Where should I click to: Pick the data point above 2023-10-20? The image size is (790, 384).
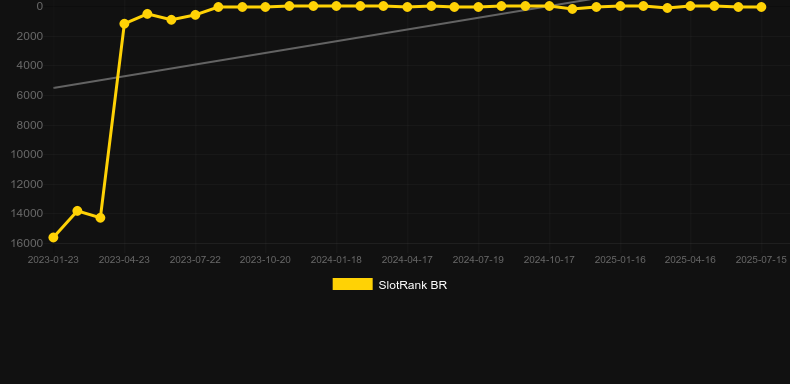(266, 7)
